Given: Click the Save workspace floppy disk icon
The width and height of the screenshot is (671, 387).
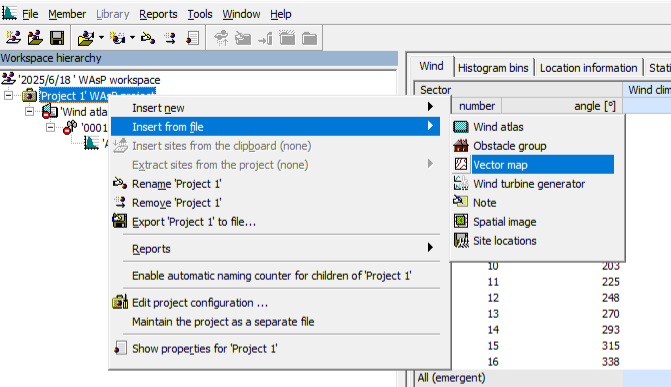Looking at the screenshot, I should coord(57,38).
